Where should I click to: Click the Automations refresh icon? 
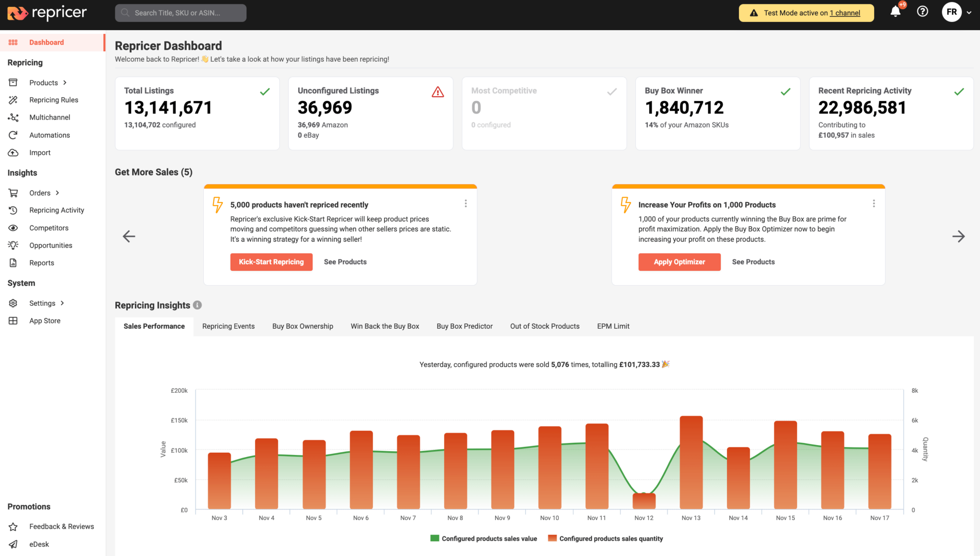[x=13, y=135]
